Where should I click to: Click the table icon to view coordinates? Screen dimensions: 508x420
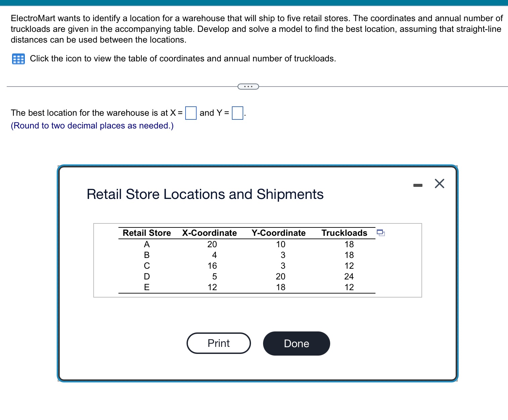[18, 59]
